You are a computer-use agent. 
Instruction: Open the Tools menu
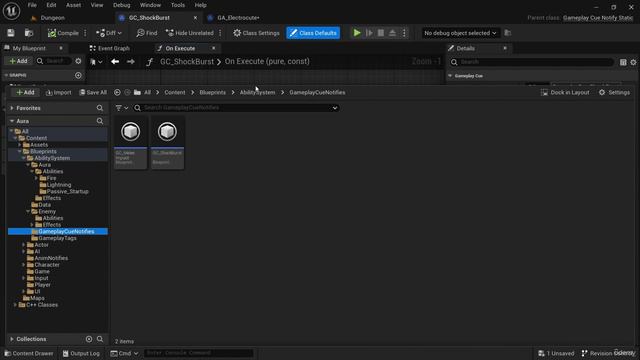click(x=178, y=5)
